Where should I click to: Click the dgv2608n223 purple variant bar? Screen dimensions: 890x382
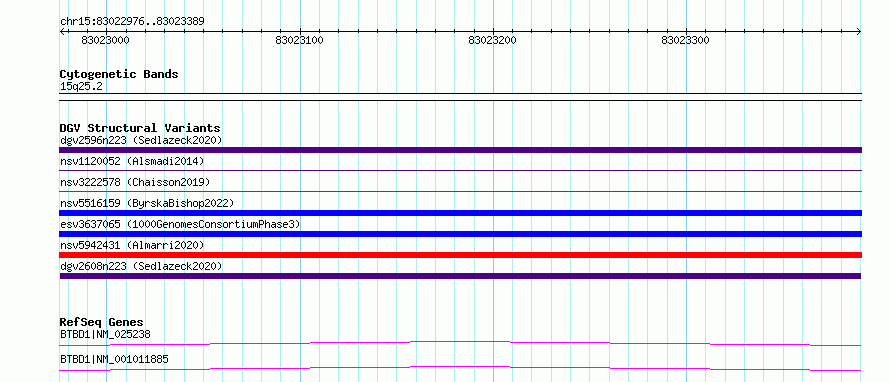[460, 276]
